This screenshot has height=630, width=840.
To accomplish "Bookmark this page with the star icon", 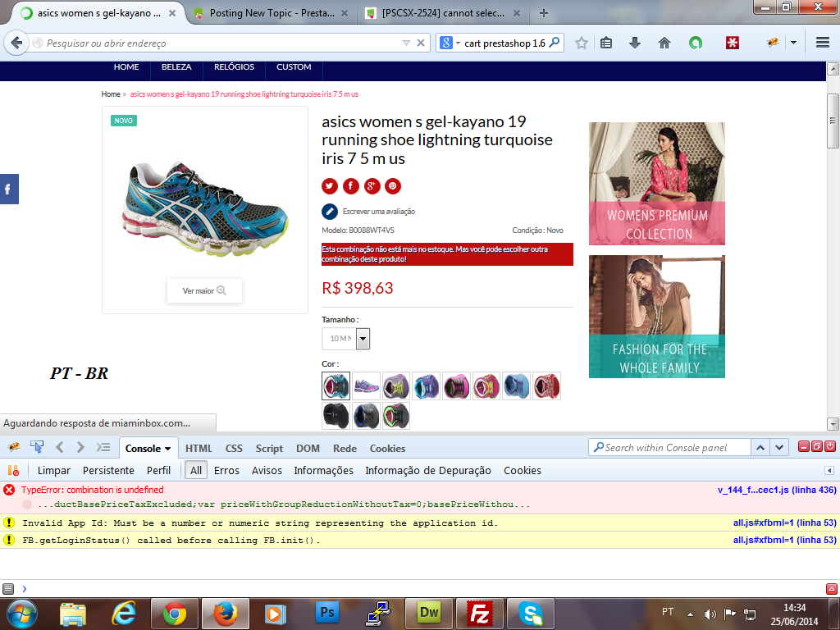I will tap(582, 43).
